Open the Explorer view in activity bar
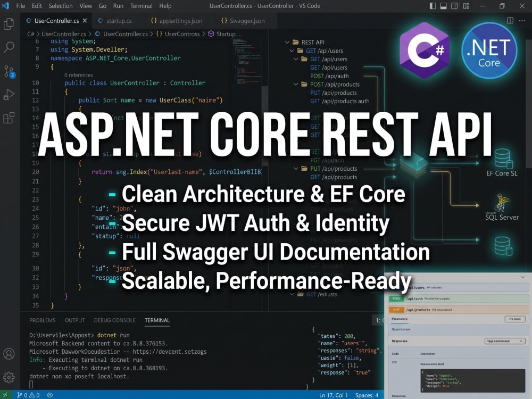 (9, 24)
